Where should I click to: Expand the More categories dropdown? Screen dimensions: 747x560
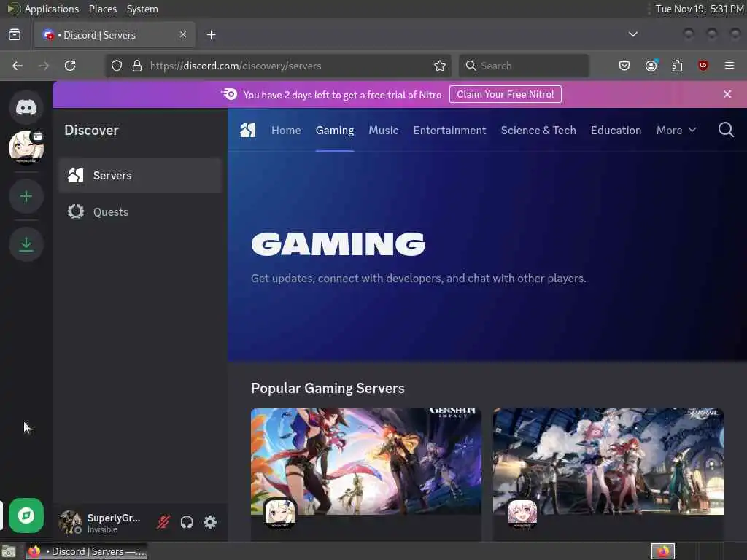[676, 130]
